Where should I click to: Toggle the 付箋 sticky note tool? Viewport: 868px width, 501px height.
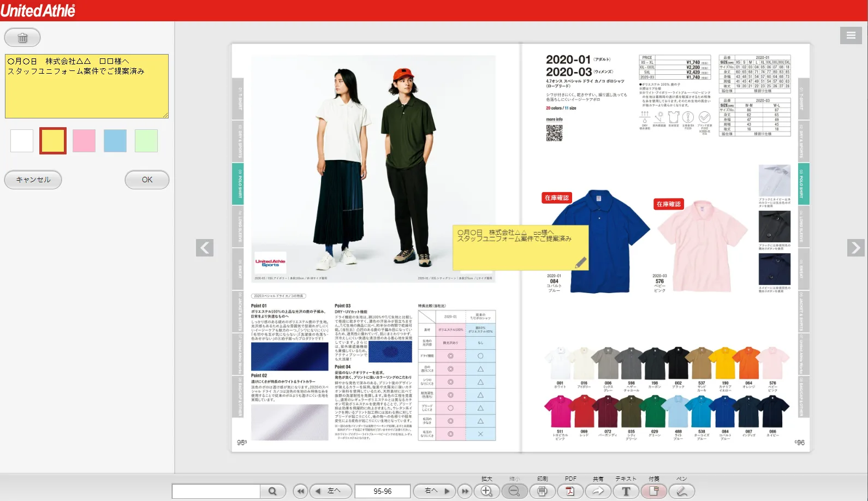pos(653,491)
